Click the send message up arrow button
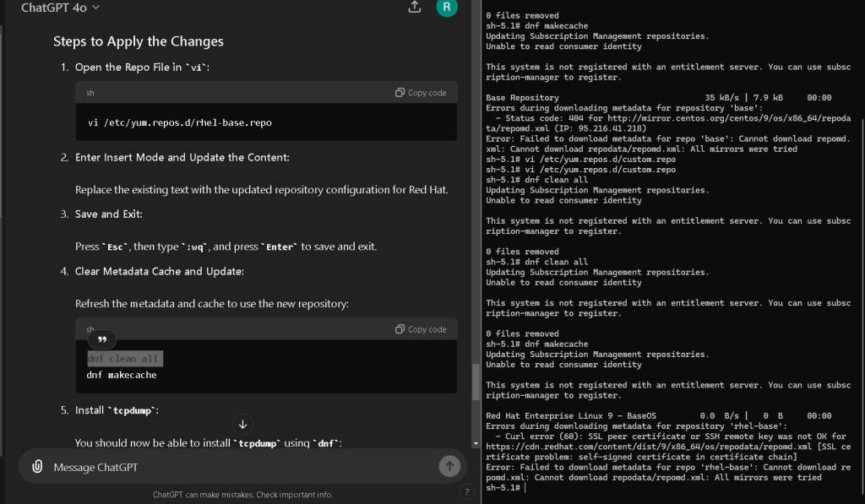 (449, 467)
